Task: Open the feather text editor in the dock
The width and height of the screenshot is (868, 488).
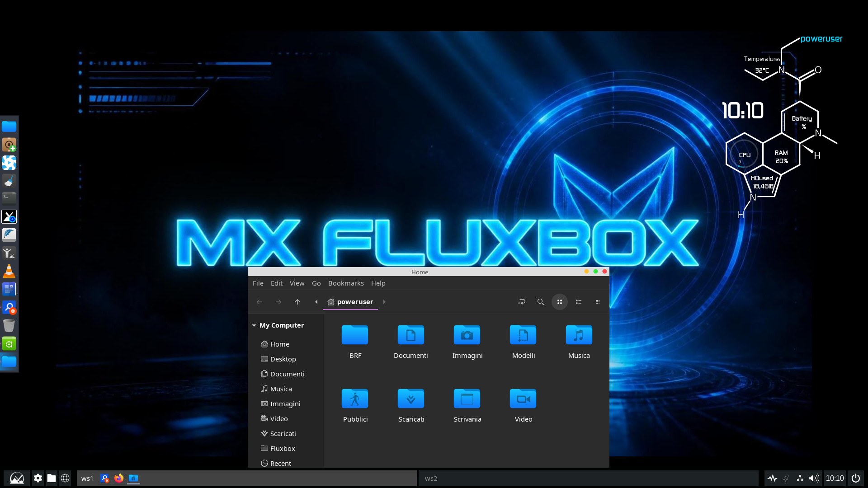Action: click(x=9, y=235)
